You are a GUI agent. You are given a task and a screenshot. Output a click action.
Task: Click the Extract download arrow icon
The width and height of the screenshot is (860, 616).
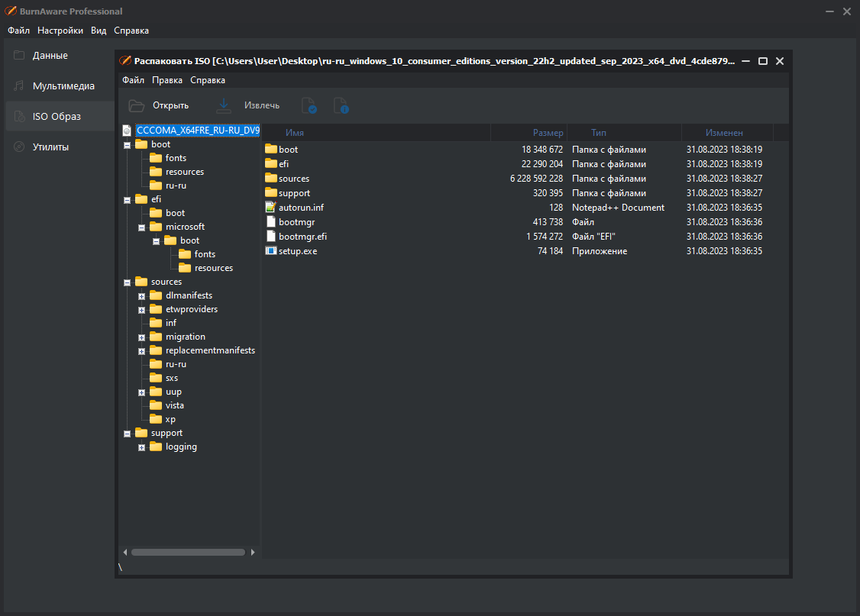224,105
